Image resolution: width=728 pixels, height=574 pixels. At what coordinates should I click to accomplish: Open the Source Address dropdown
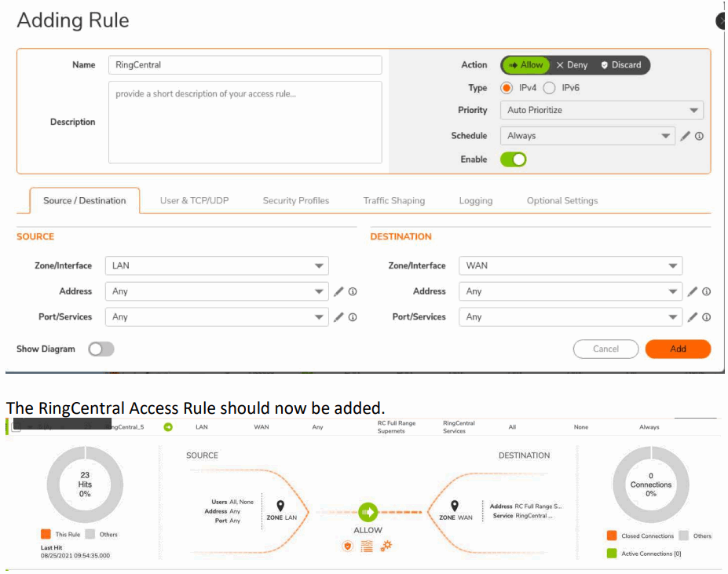tap(217, 291)
